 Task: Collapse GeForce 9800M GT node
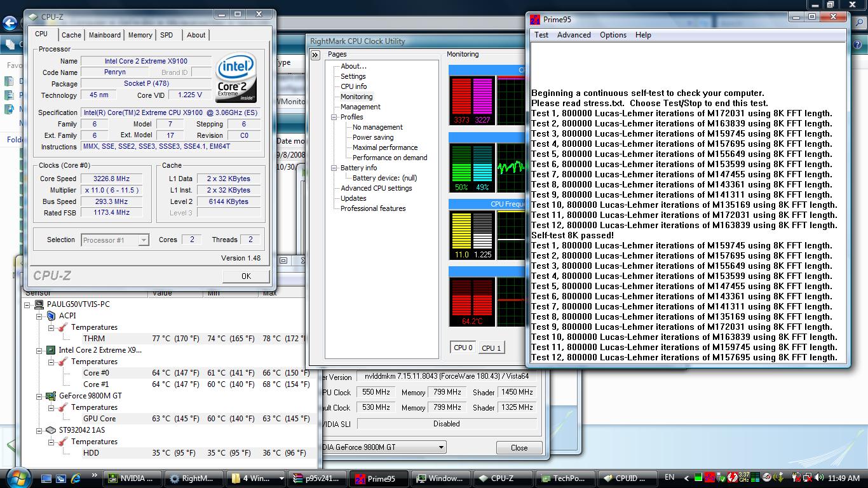coord(39,396)
